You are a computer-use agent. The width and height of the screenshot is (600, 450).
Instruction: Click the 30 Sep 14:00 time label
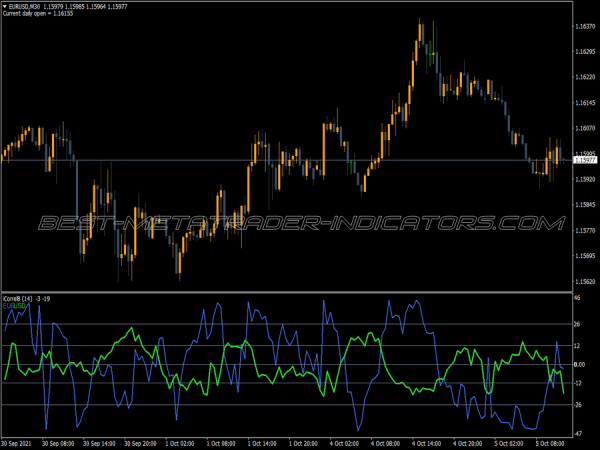[99, 443]
